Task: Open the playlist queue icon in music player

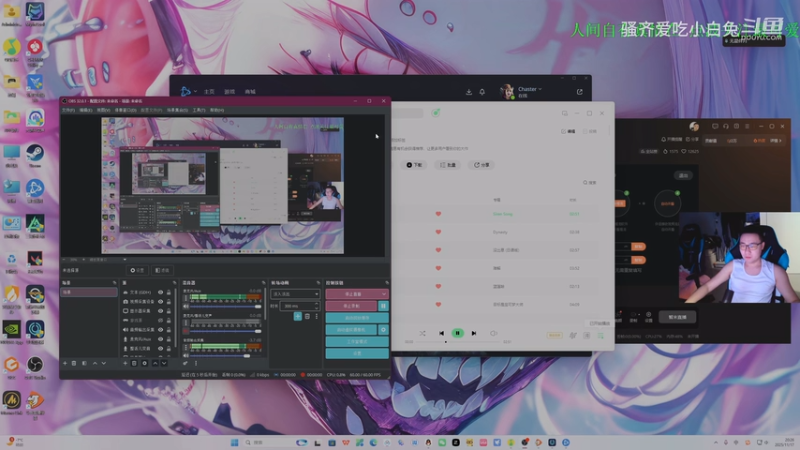Action: pyautogui.click(x=601, y=335)
